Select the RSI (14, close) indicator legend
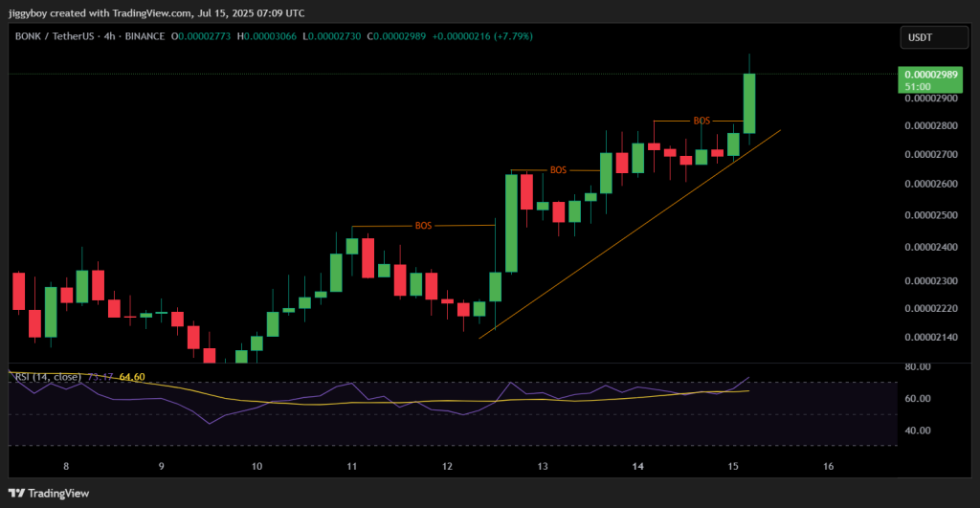 tap(48, 377)
